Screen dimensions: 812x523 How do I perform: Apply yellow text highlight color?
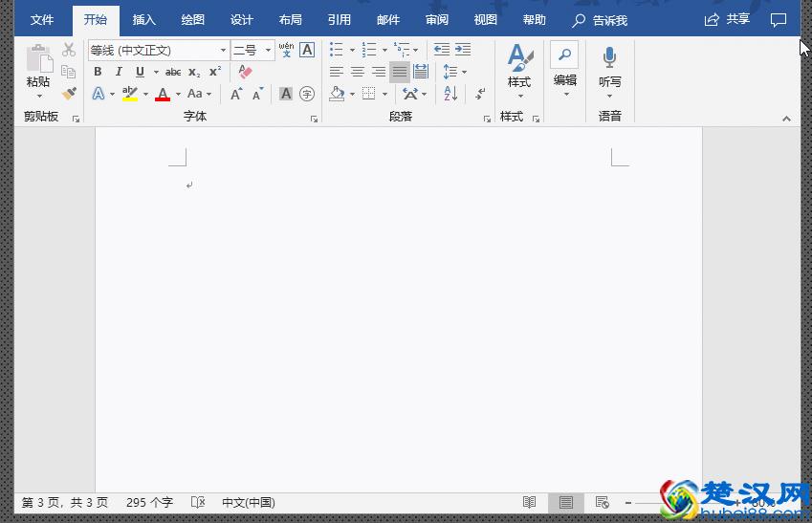click(130, 94)
